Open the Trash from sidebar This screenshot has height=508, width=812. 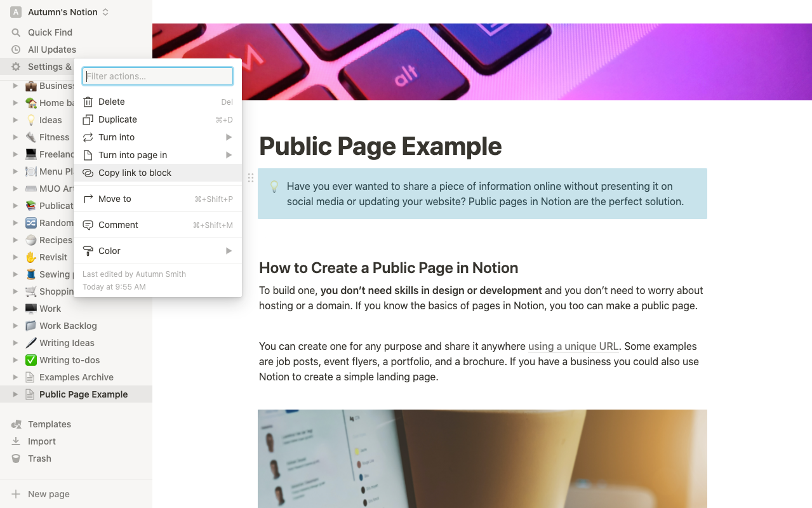pos(39,458)
